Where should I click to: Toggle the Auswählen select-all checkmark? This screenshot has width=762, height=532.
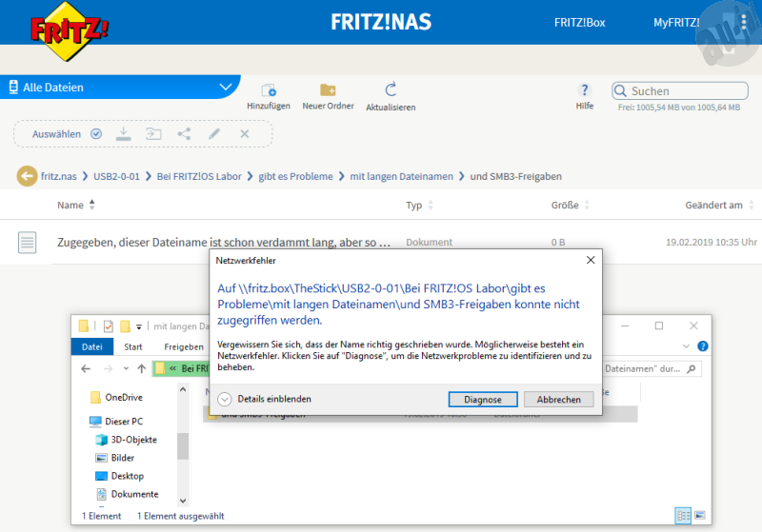[96, 134]
